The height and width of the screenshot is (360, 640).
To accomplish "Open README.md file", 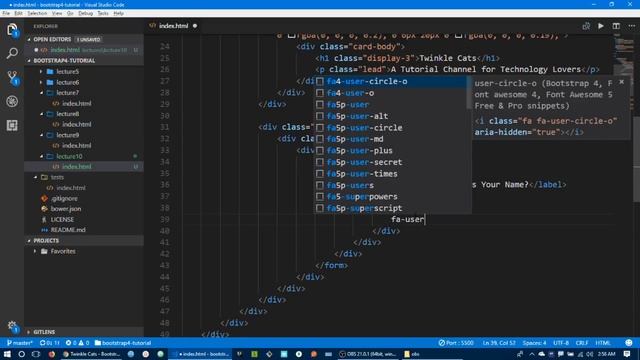I will [84, 230].
